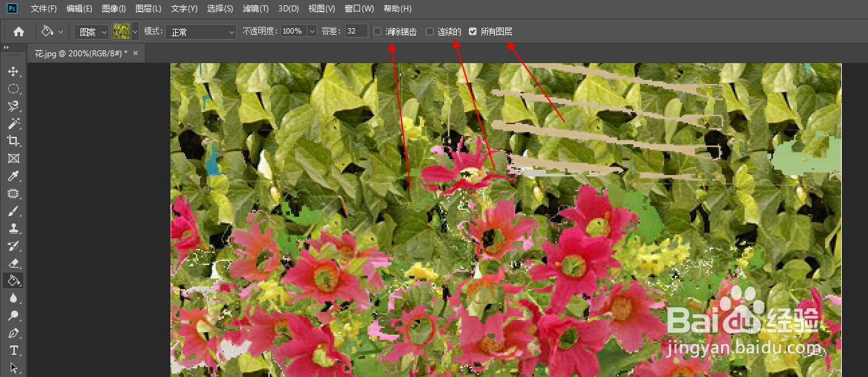868x377 pixels.
Task: Open the 3D(D) menu
Action: [x=288, y=9]
